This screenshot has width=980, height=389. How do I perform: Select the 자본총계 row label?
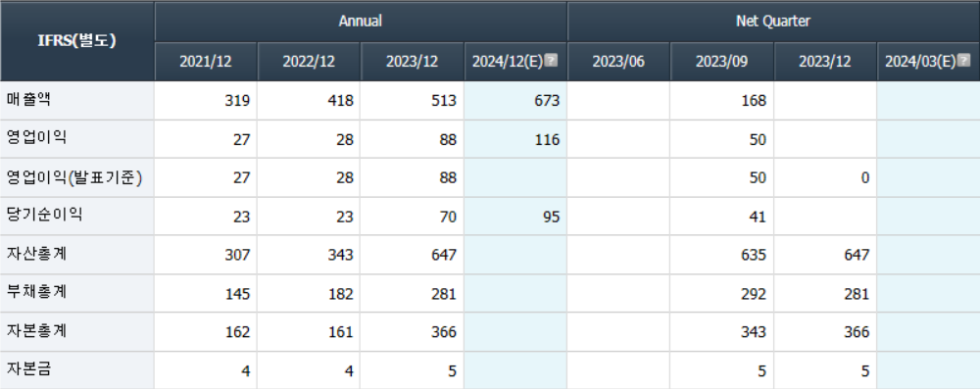[36, 331]
